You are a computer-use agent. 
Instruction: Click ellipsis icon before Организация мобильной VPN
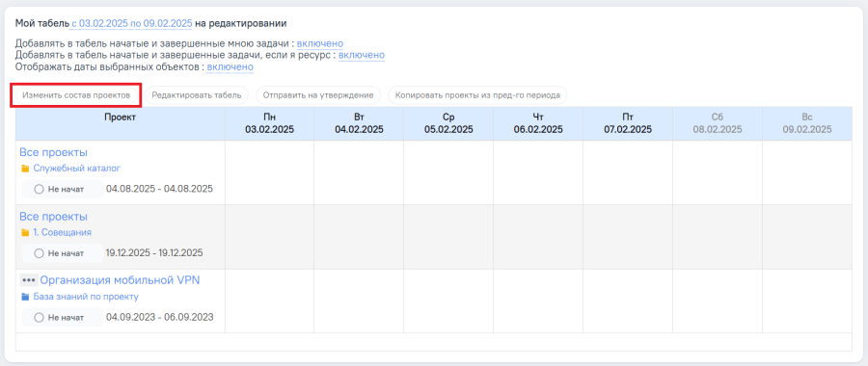(28, 280)
